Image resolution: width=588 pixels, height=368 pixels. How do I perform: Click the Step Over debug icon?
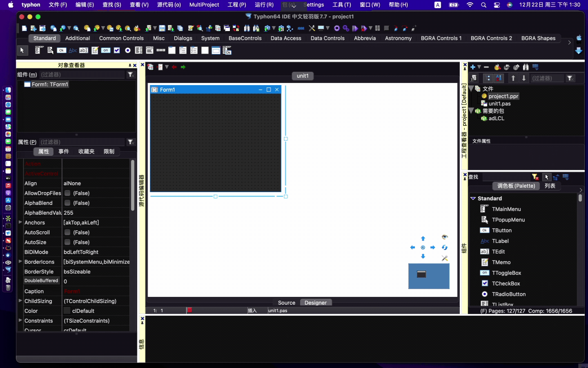(405, 28)
